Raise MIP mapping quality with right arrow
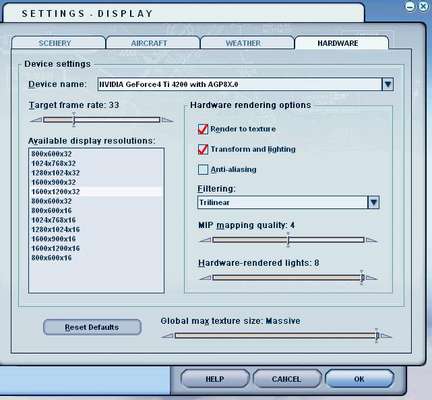 click(x=371, y=240)
